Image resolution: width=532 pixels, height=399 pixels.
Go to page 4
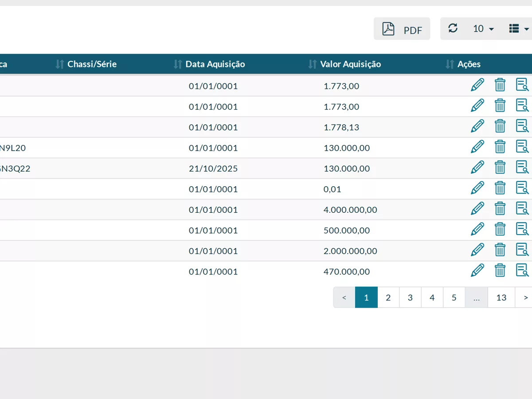(432, 297)
